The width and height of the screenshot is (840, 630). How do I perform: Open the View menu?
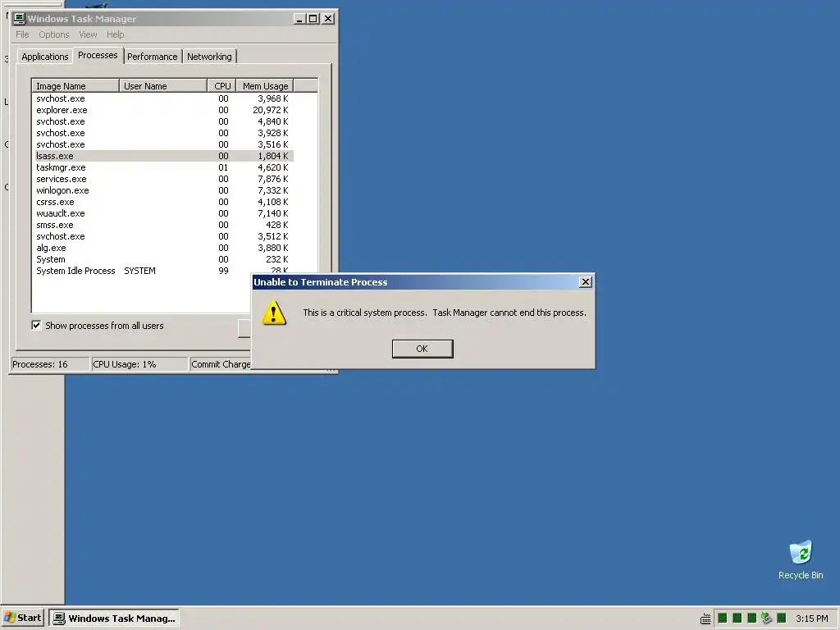tap(88, 34)
